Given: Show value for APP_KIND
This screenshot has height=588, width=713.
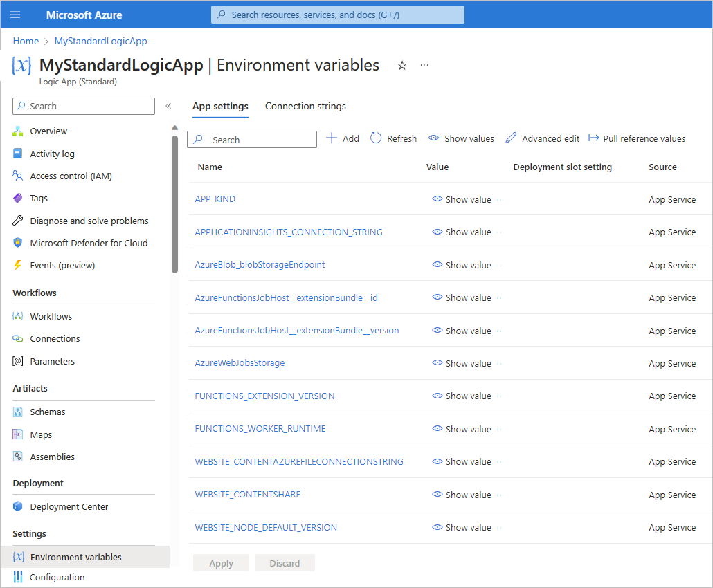Looking at the screenshot, I should coord(462,199).
